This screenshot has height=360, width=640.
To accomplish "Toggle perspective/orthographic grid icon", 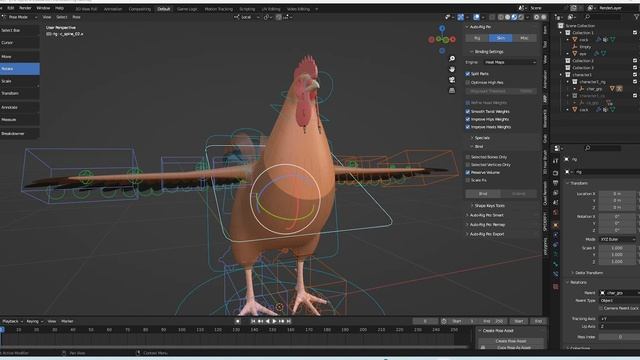I will pos(452,91).
